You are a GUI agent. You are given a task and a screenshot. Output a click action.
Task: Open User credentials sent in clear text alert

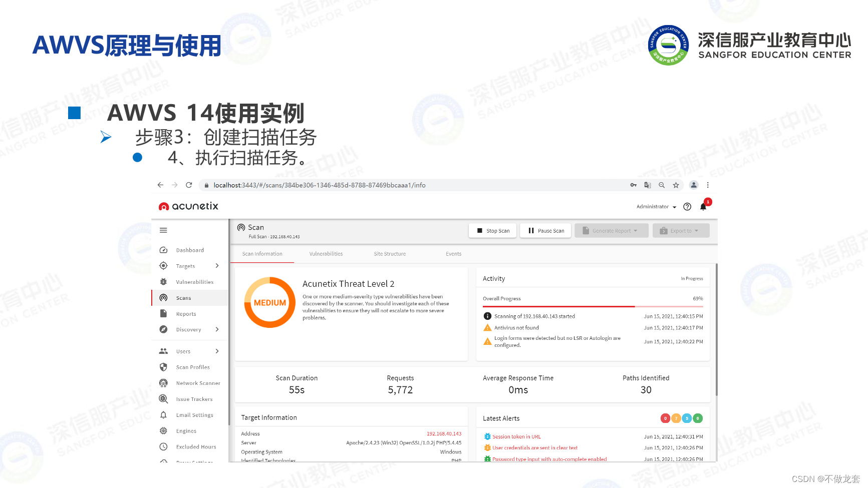[x=534, y=448]
